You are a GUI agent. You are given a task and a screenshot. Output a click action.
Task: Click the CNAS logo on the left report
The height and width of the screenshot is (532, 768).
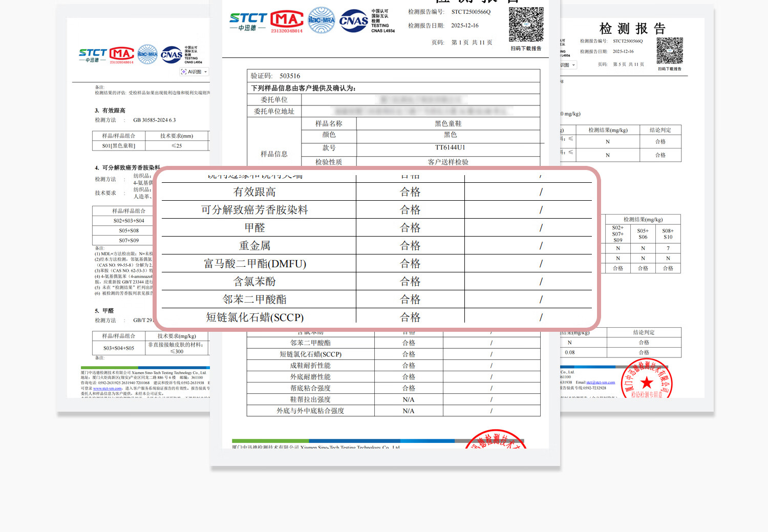172,55
